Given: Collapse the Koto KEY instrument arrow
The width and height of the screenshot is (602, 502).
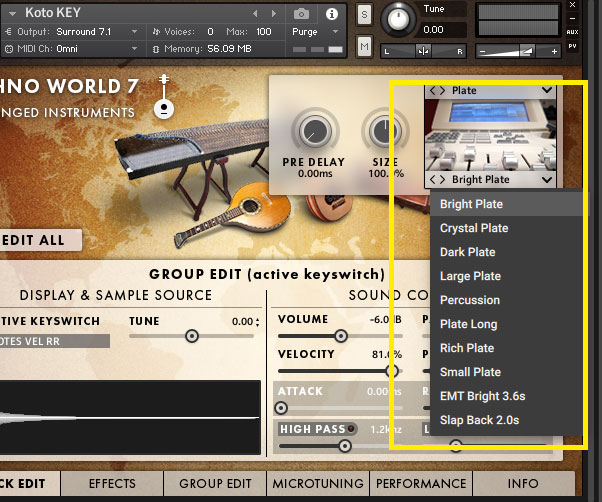Looking at the screenshot, I should pyautogui.click(x=12, y=14).
